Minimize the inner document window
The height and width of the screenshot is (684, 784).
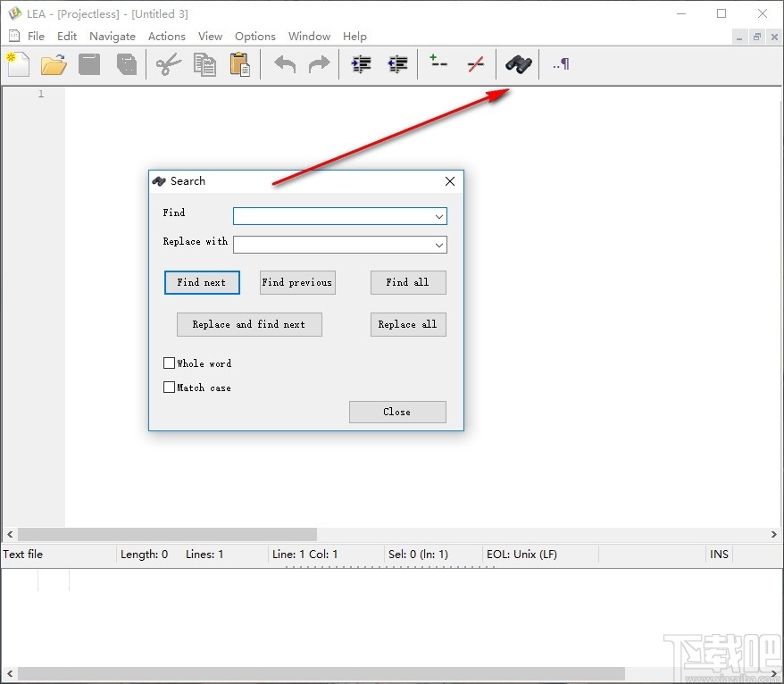[x=739, y=37]
